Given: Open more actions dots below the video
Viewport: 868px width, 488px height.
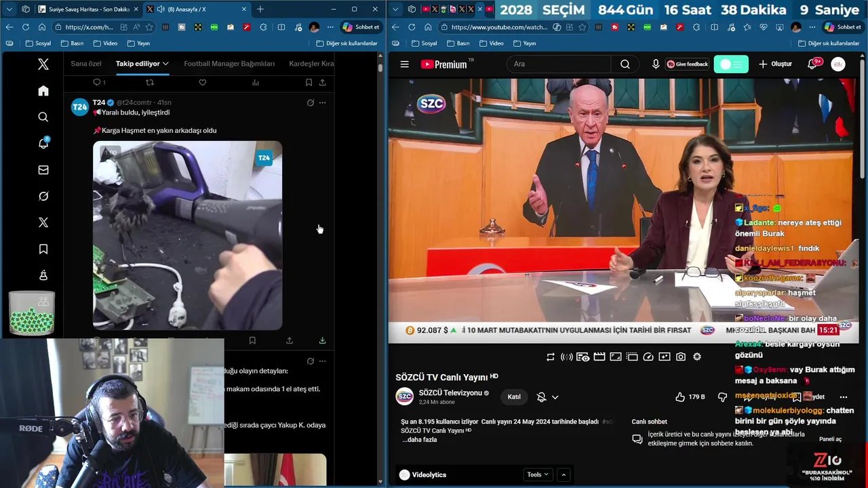Looking at the screenshot, I should 843,396.
